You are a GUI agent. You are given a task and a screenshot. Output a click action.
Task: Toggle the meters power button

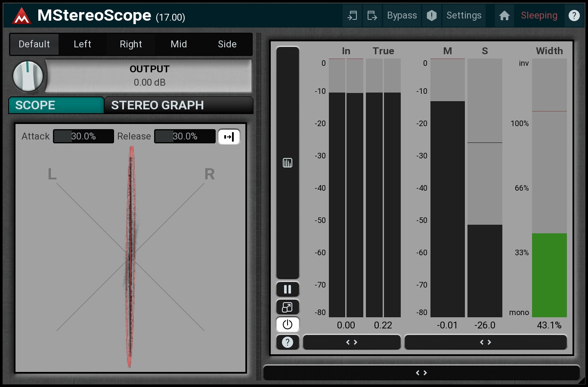point(288,325)
